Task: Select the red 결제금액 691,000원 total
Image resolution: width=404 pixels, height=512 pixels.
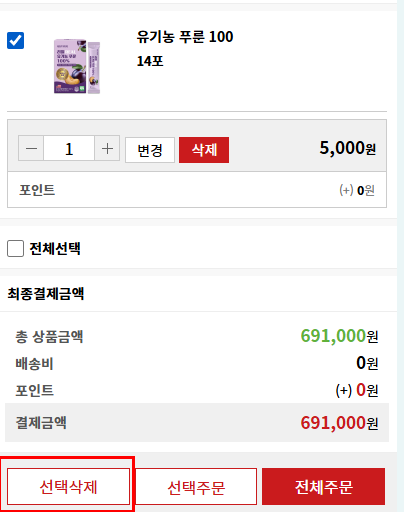Action: pos(339,423)
